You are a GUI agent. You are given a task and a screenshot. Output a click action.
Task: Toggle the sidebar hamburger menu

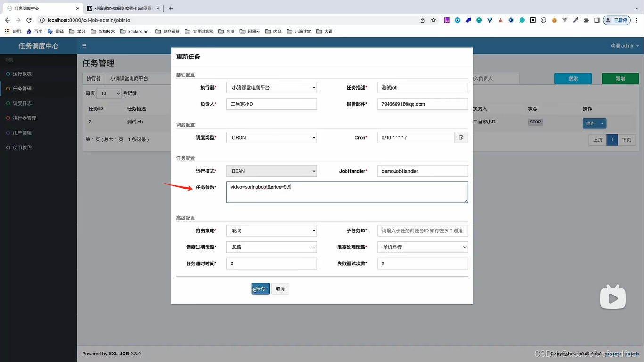click(x=84, y=46)
